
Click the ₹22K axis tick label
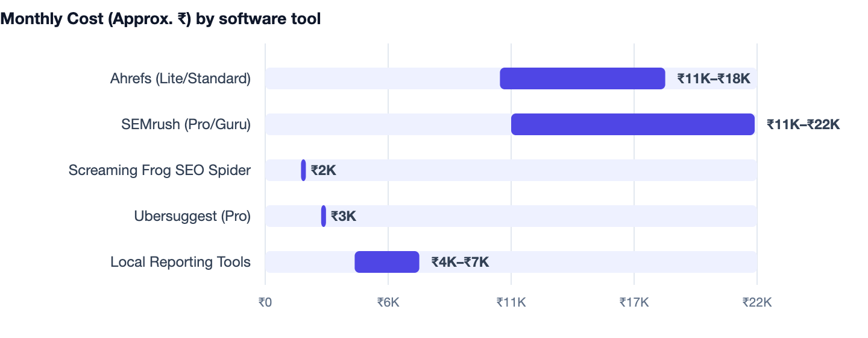click(757, 302)
